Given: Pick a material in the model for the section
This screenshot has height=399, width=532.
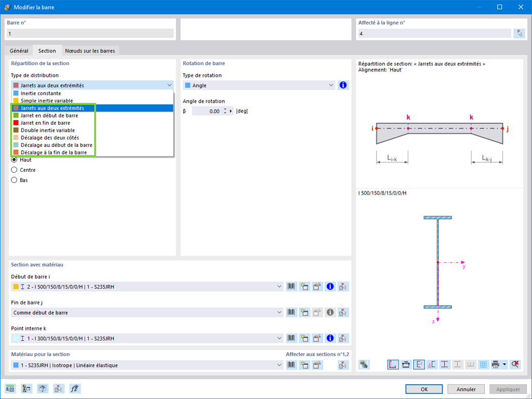Looking at the screenshot, I should pyautogui.click(x=343, y=365).
